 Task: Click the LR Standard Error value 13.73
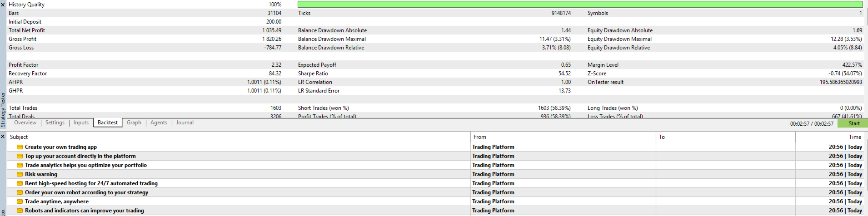point(564,91)
